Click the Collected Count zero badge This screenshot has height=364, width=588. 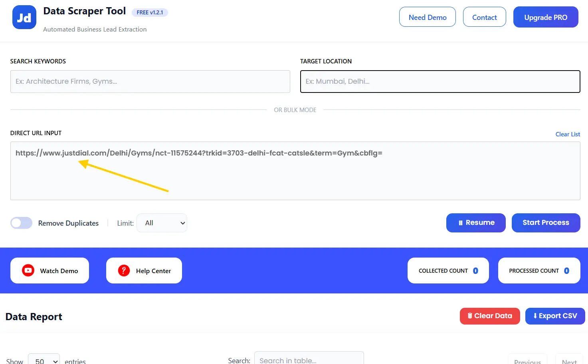click(476, 270)
